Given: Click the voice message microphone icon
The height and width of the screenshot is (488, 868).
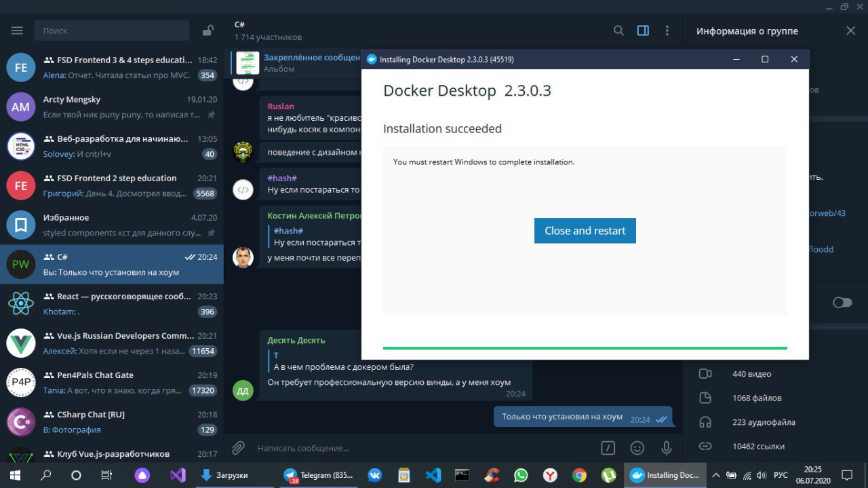Looking at the screenshot, I should (667, 448).
